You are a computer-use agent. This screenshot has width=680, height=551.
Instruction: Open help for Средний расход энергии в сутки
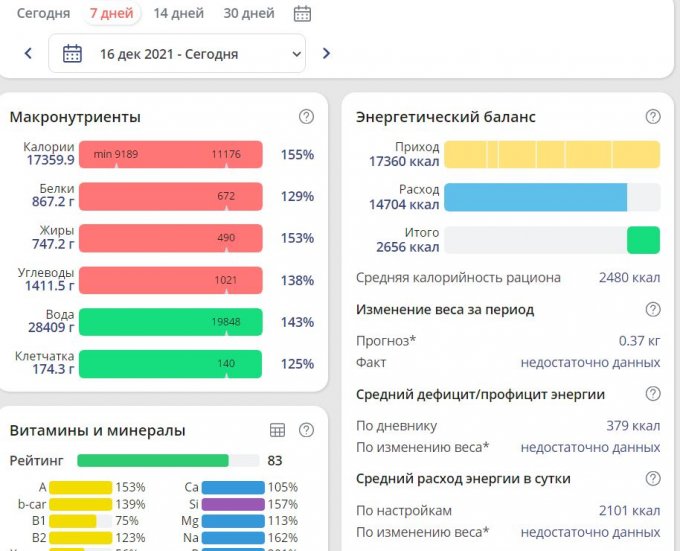pos(653,479)
